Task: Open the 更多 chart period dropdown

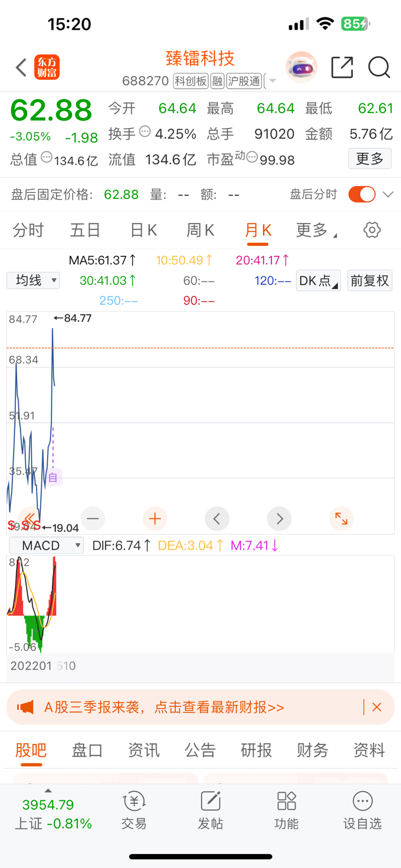Action: point(316,230)
